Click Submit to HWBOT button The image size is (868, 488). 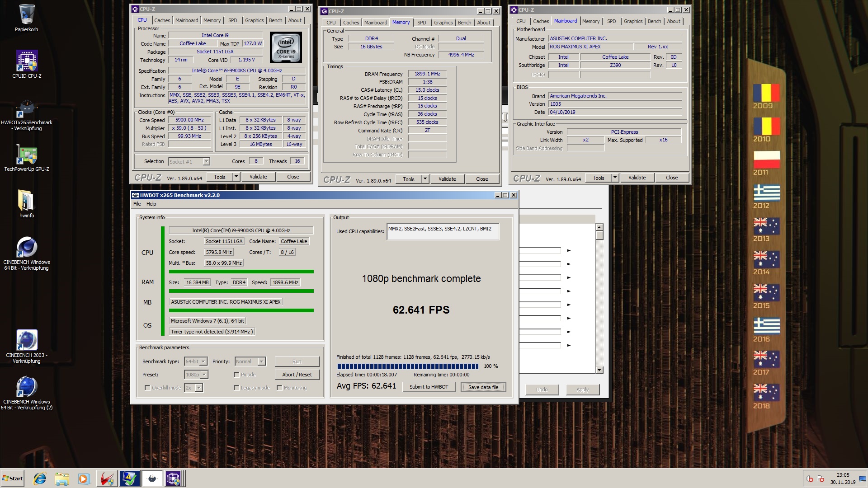[429, 387]
